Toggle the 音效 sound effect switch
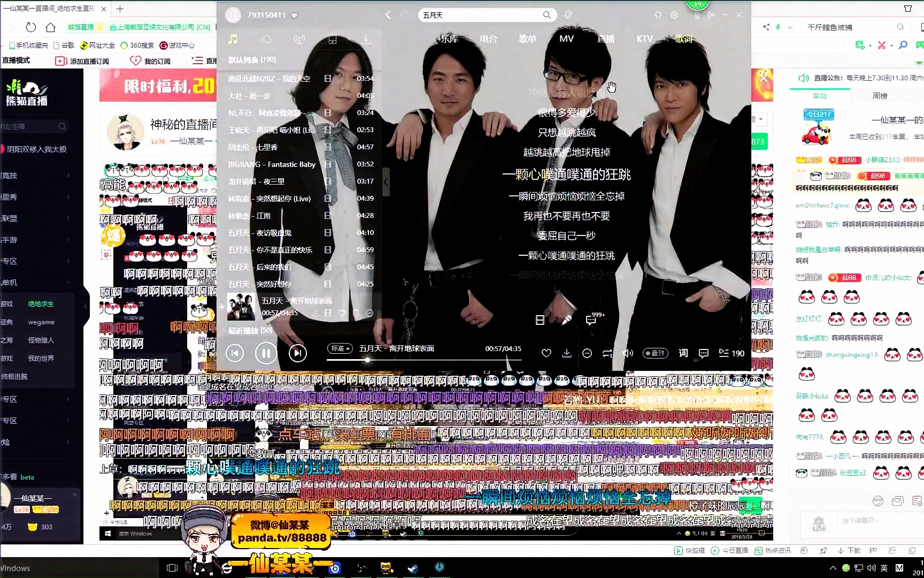This screenshot has width=924, height=578. (655, 353)
